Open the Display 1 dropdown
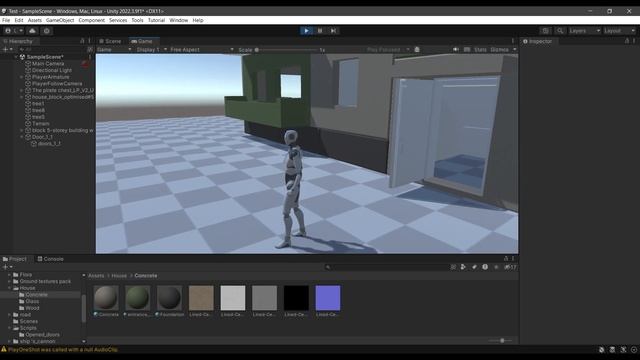The width and height of the screenshot is (640, 360). click(151, 49)
